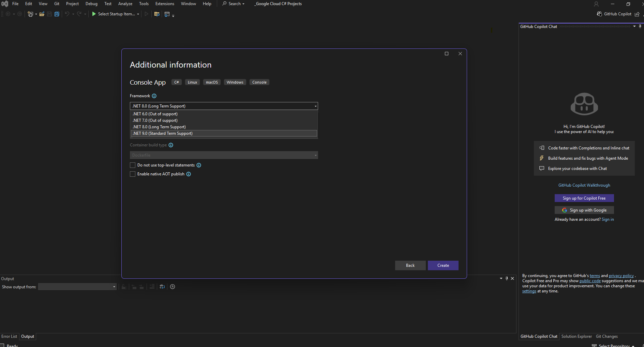
Task: Open the Show output from dropdown
Action: click(x=77, y=287)
